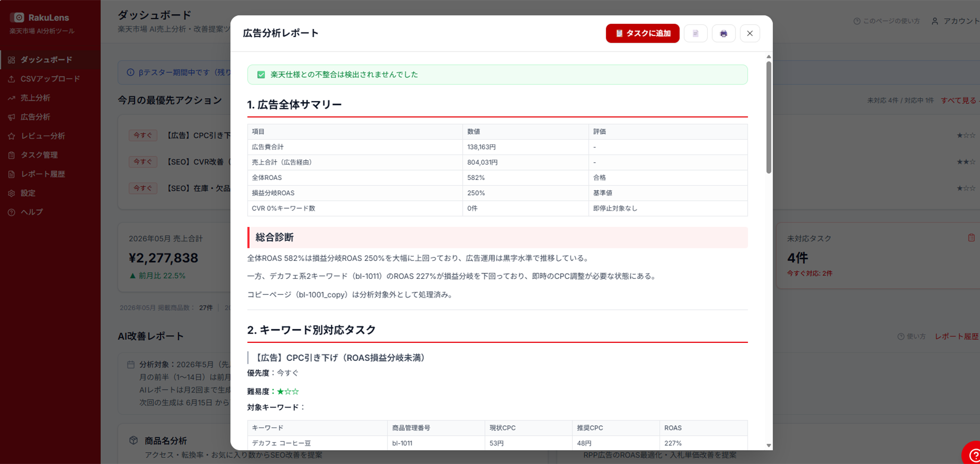Click the green check icon in notice banner
Screen dimensions: 980x464
click(x=261, y=75)
